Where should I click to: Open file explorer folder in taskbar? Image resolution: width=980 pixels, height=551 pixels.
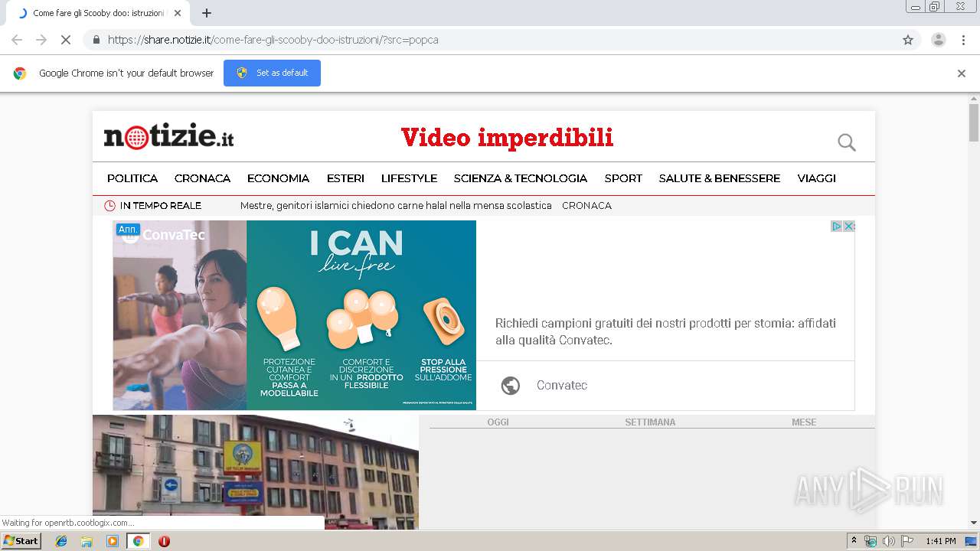[x=87, y=541]
